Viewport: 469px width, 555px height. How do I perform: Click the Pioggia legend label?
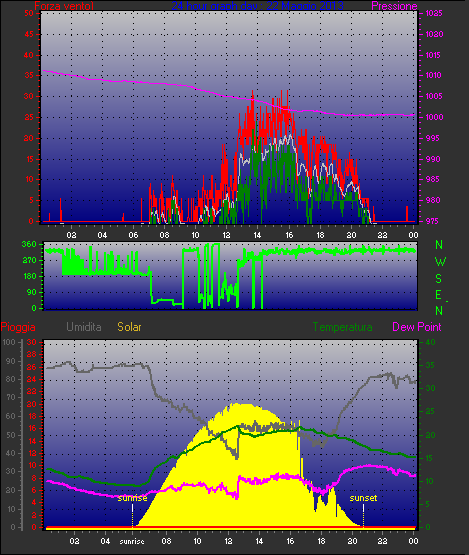coord(18,327)
